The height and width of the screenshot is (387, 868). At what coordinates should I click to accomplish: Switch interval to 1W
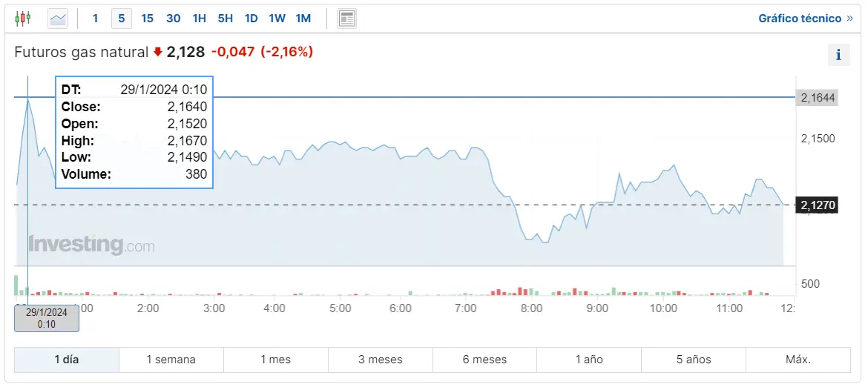click(x=277, y=18)
